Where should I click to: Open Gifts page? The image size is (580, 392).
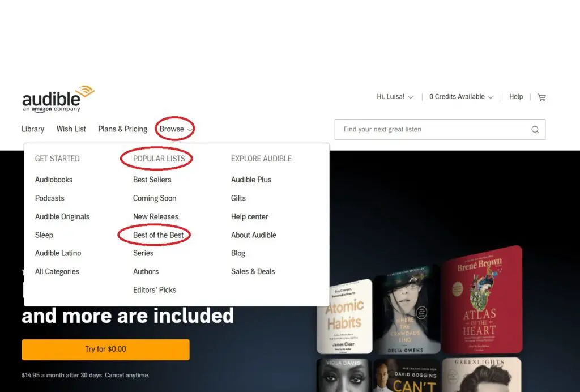tap(238, 198)
